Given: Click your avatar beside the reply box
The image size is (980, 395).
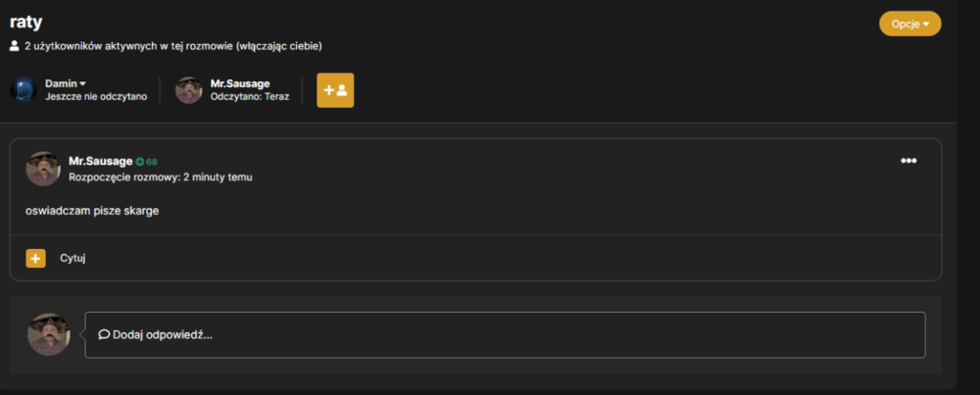Looking at the screenshot, I should [x=49, y=335].
